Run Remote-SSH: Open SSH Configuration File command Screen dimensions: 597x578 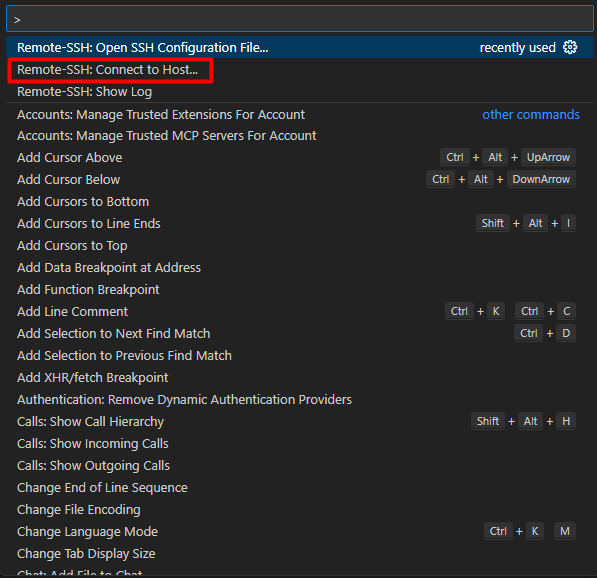(x=300, y=48)
